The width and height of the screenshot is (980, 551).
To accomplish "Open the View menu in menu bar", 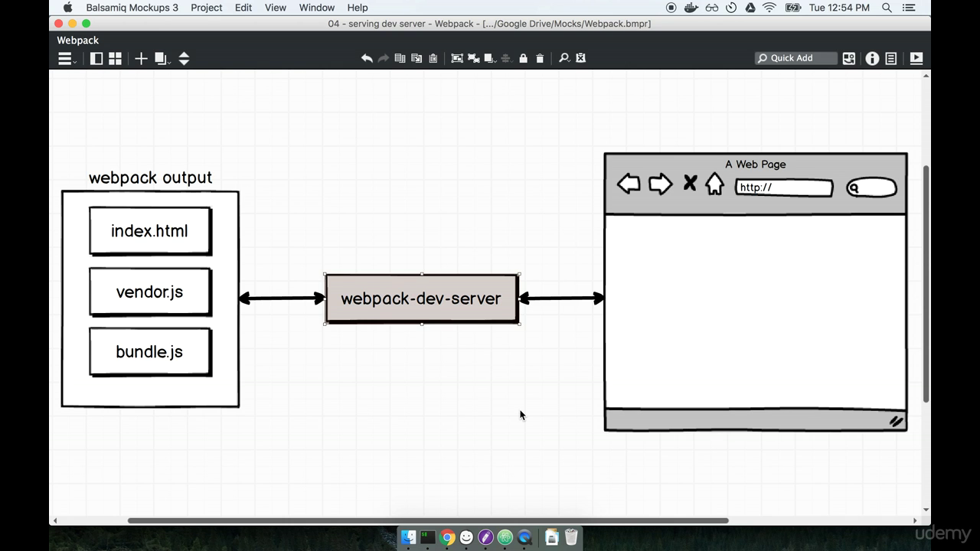I will 275,8.
